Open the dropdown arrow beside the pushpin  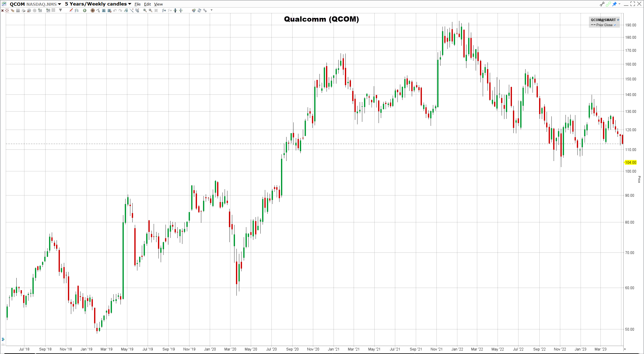click(619, 4)
